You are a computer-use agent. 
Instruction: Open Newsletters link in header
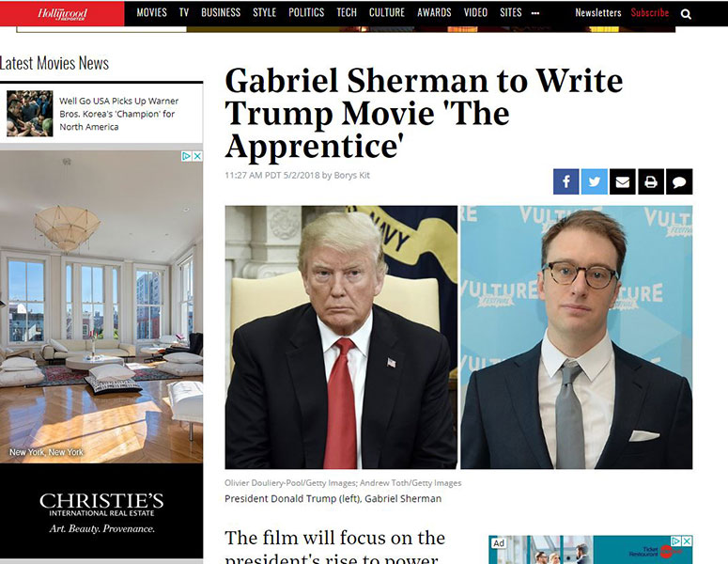tap(598, 12)
